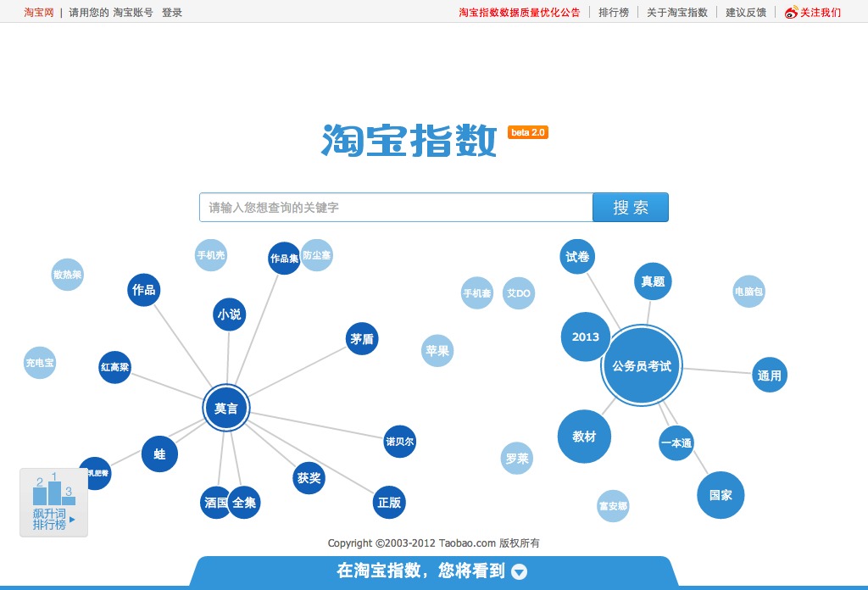Choose the 诺贝尔 keyword bubble
Viewport: 868px width, 590px height.
(400, 442)
